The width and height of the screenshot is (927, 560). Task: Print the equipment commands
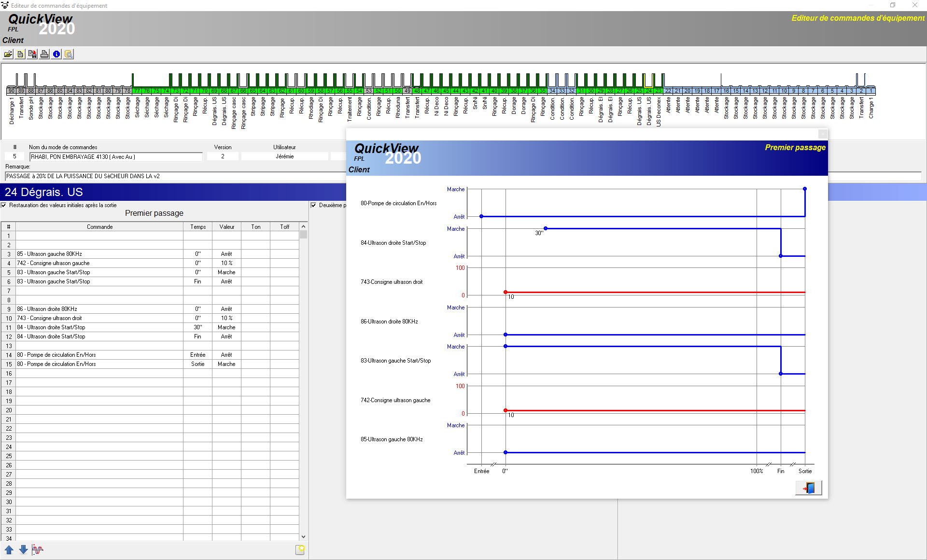tap(44, 54)
